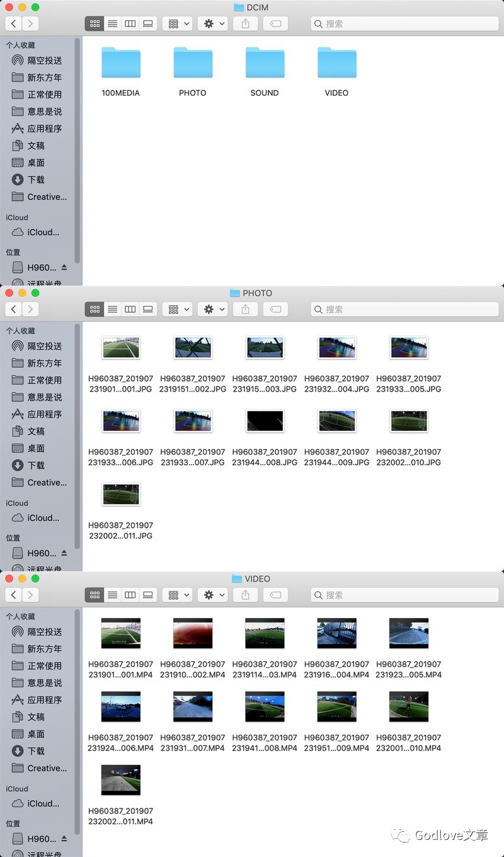Open the gear action menu in PHOTO window
Viewport: 504px width, 857px height.
(213, 310)
